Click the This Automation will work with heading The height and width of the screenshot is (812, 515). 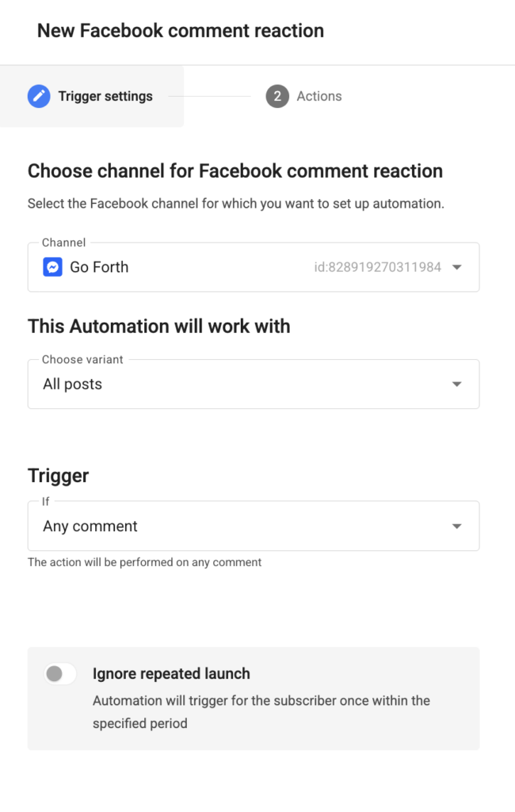[159, 327]
